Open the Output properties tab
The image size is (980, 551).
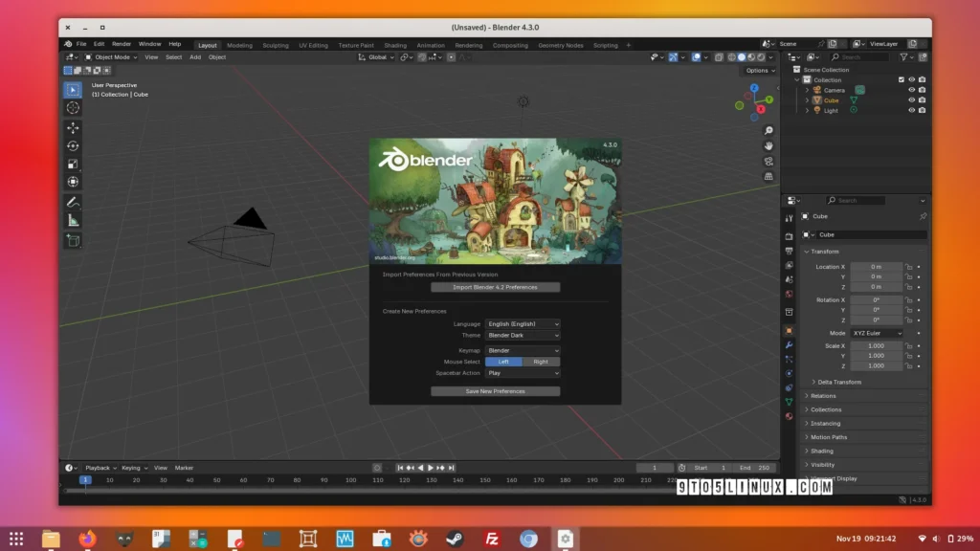[x=790, y=251]
